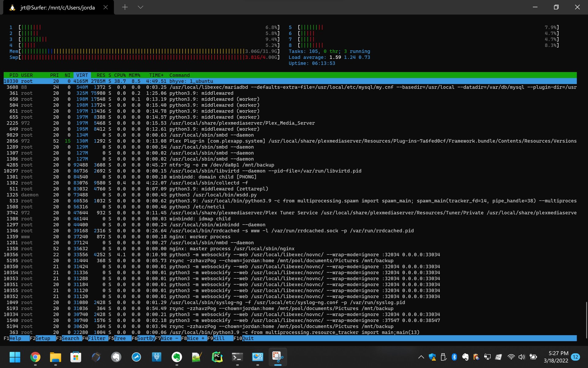Open the Notepad++ taskbar icon
Image resolution: width=588 pixels, height=368 pixels.
tap(197, 357)
